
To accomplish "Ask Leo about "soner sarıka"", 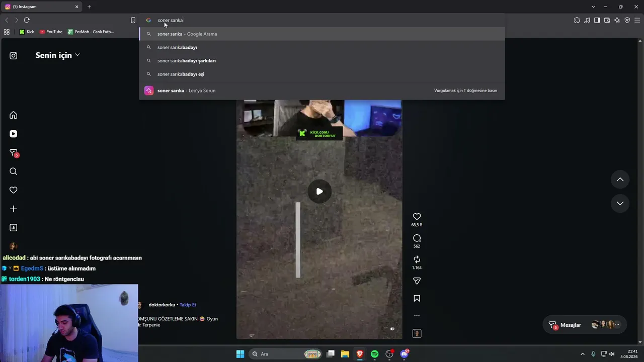I will pyautogui.click(x=322, y=90).
